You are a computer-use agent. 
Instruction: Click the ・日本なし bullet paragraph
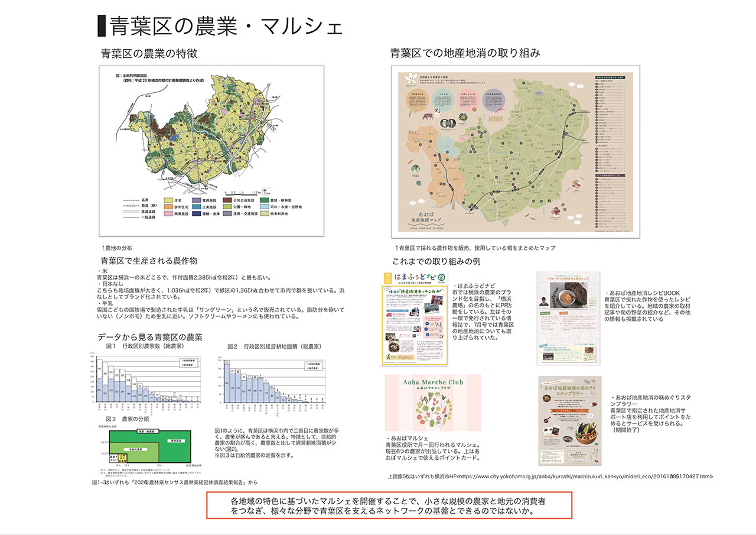coord(221,290)
